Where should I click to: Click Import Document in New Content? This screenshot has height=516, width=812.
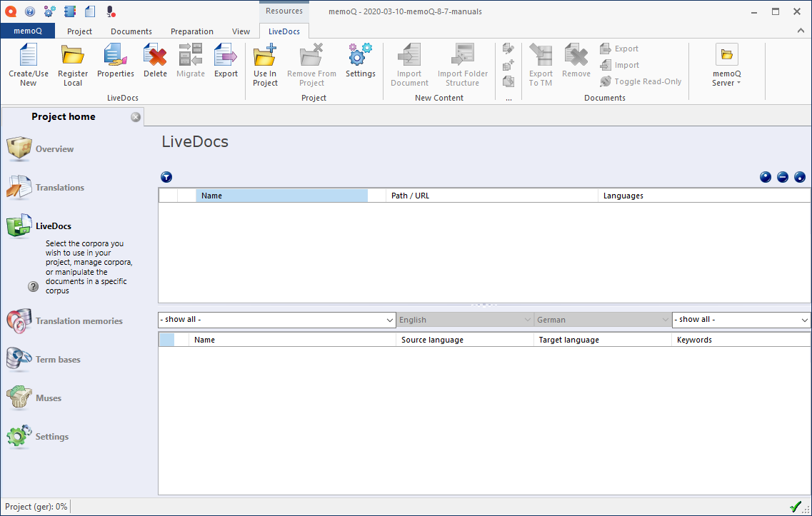(x=409, y=65)
